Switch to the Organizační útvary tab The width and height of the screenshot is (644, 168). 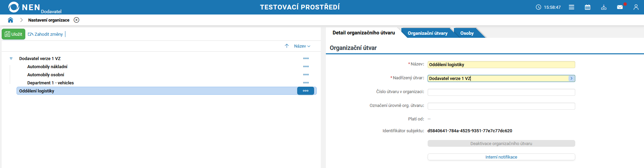(x=427, y=33)
